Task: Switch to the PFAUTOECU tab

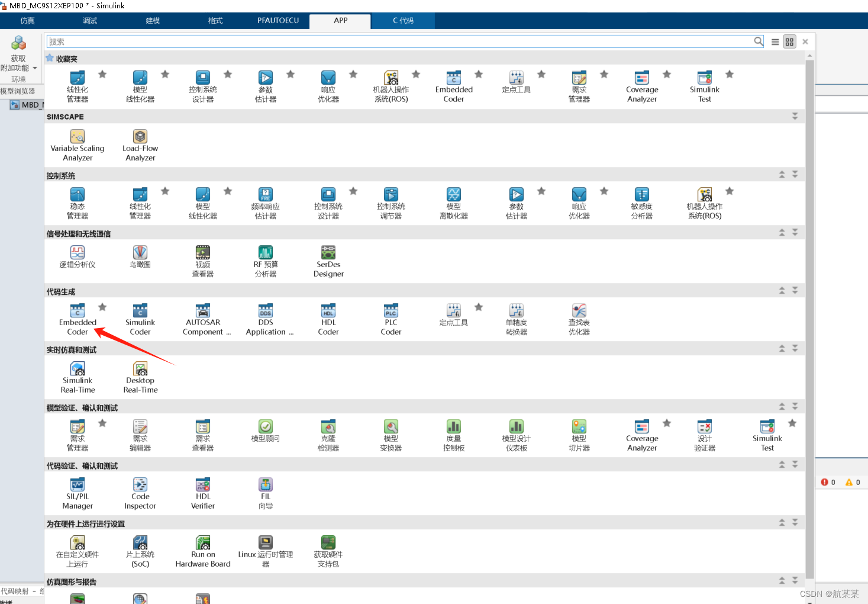Action: pyautogui.click(x=278, y=21)
